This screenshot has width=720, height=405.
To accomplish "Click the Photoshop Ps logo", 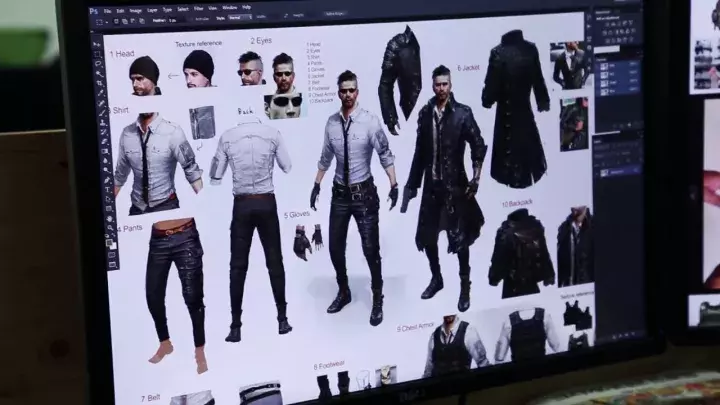I will click(x=94, y=11).
